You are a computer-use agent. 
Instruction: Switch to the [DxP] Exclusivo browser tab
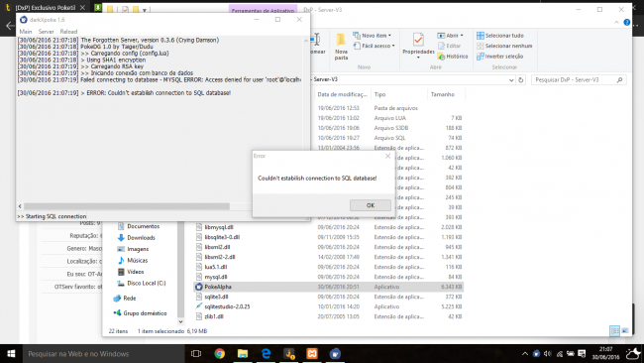coord(45,7)
